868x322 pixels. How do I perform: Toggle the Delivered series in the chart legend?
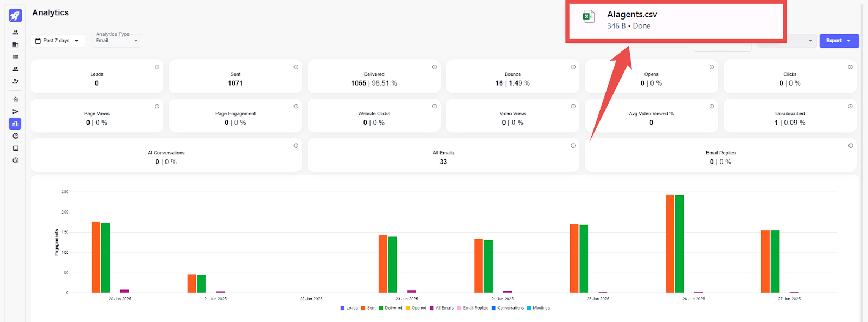click(390, 308)
